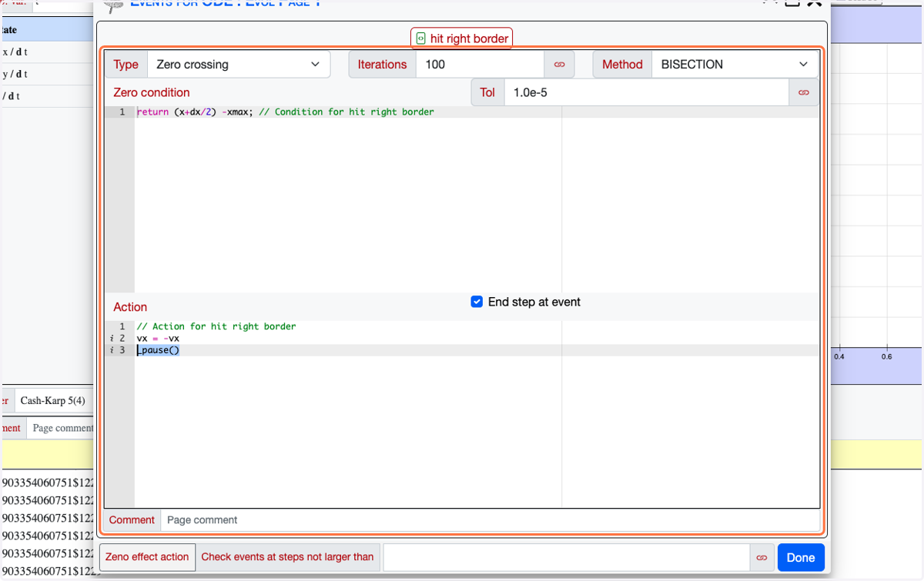Click the 'Iterations' label

coord(382,65)
